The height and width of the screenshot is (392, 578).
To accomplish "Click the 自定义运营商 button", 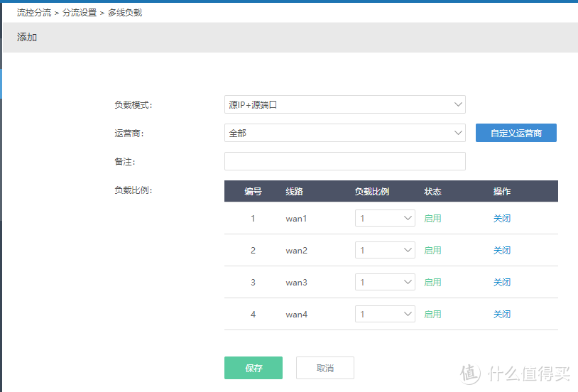I will [516, 133].
